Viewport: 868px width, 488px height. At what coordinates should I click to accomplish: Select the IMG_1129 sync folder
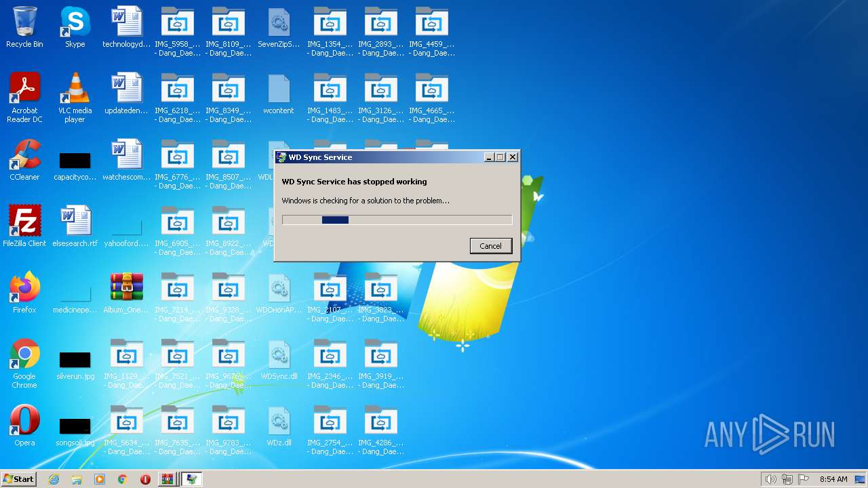126,363
